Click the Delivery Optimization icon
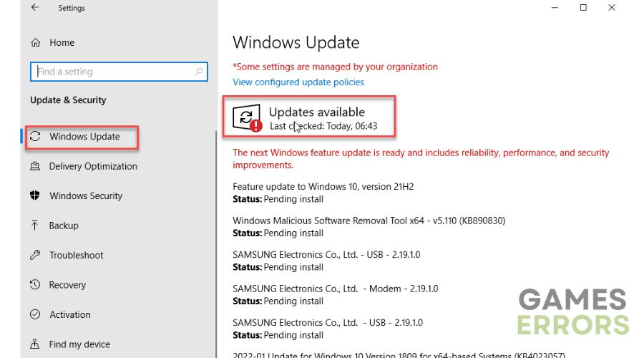Image resolution: width=644 pixels, height=358 pixels. click(35, 166)
